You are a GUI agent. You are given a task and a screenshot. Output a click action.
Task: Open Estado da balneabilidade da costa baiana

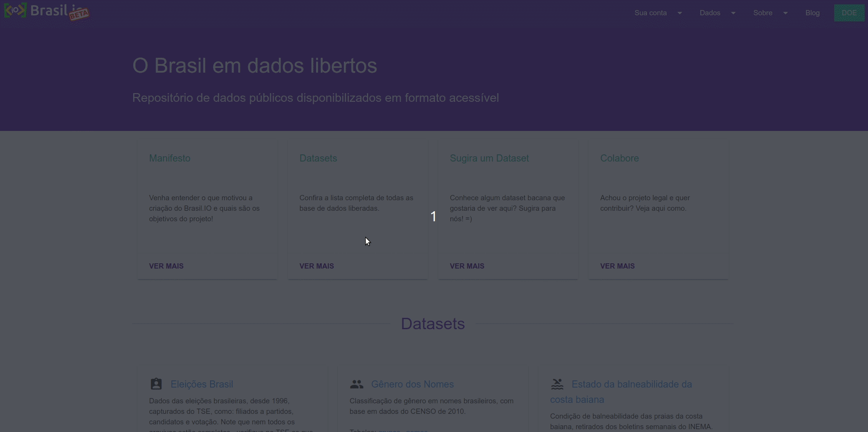click(631, 384)
